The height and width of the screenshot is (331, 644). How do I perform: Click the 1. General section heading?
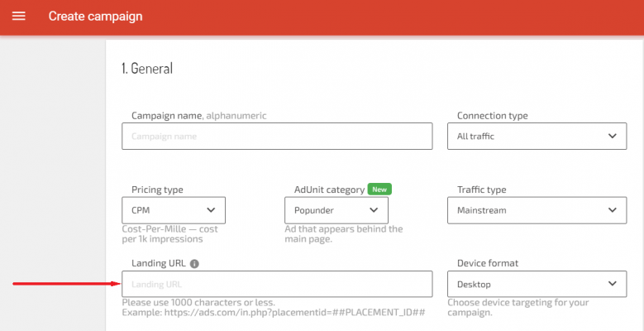(147, 68)
